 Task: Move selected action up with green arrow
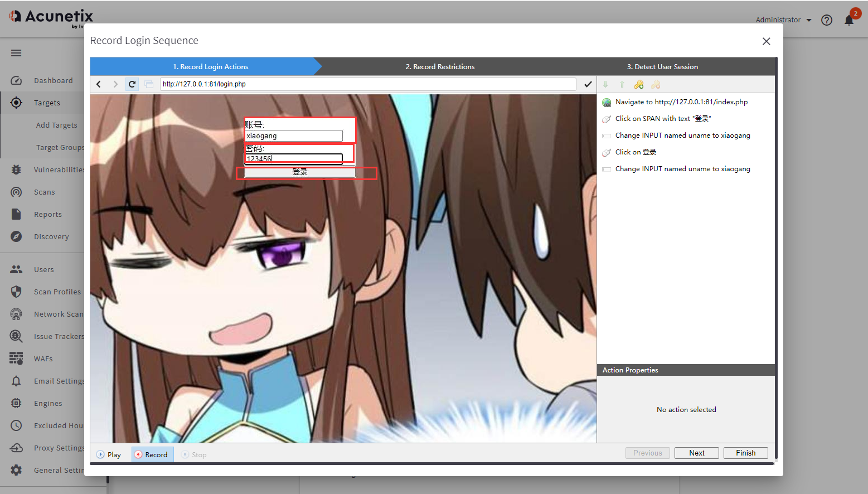click(622, 85)
